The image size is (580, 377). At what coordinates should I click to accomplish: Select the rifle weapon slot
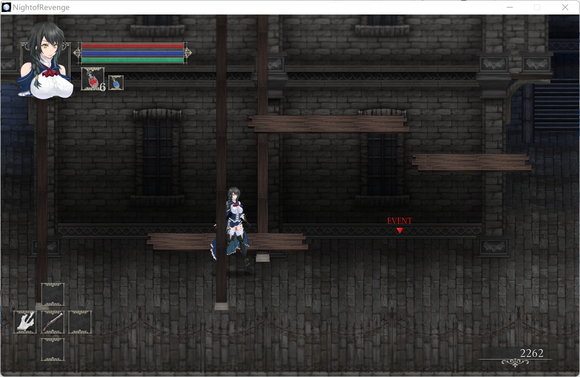click(x=53, y=322)
